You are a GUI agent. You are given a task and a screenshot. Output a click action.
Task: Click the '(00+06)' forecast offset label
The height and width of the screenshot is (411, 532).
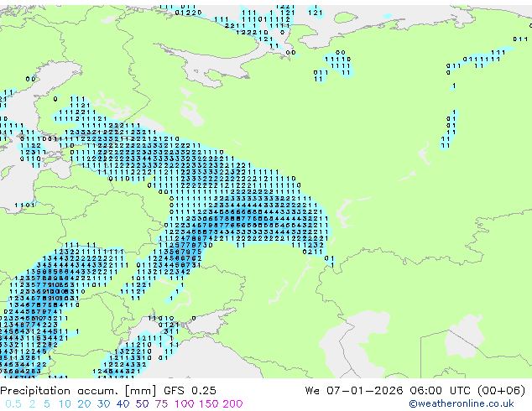point(502,391)
